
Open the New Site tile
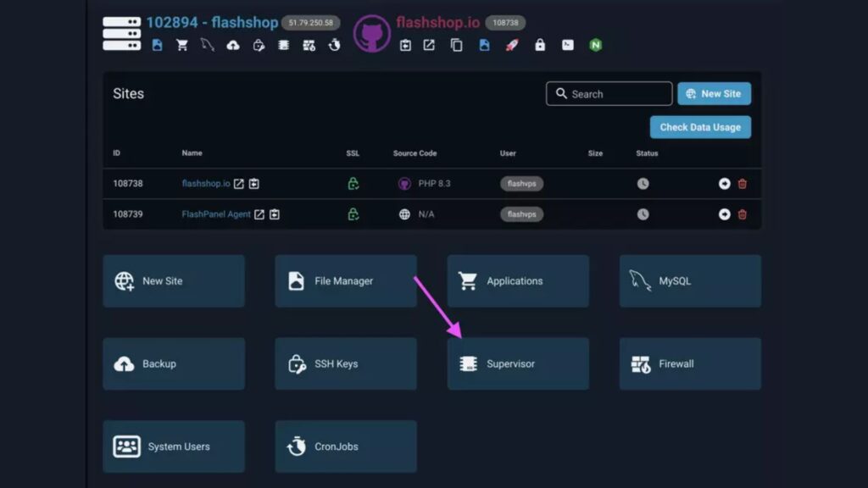click(174, 281)
